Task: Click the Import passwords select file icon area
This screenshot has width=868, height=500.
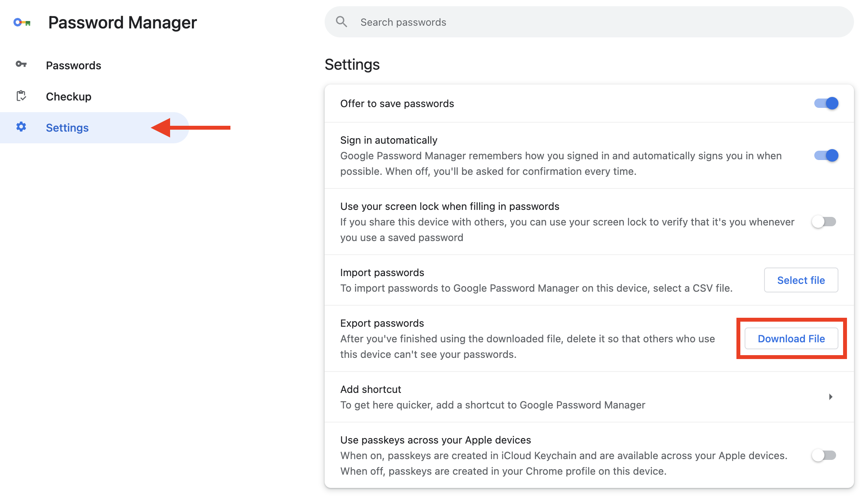Action: click(801, 280)
